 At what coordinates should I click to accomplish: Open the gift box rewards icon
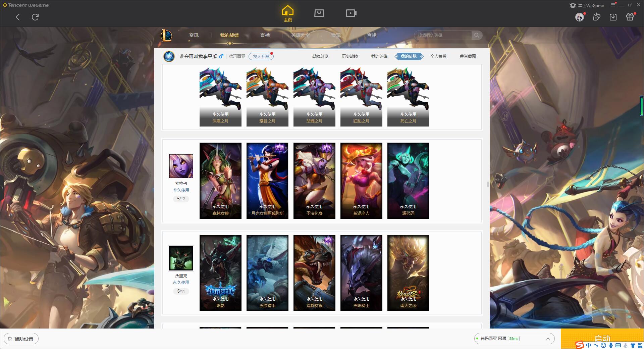tap(630, 17)
